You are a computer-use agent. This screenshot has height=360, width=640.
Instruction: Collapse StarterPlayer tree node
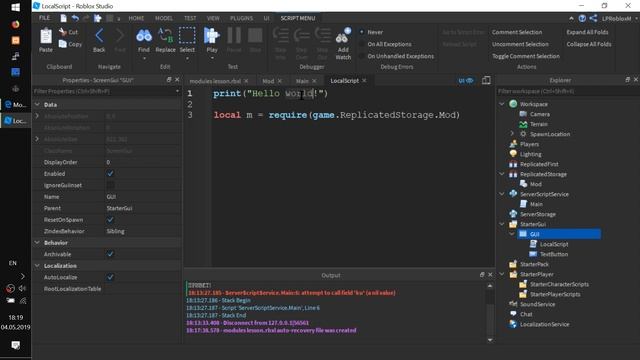[502, 274]
